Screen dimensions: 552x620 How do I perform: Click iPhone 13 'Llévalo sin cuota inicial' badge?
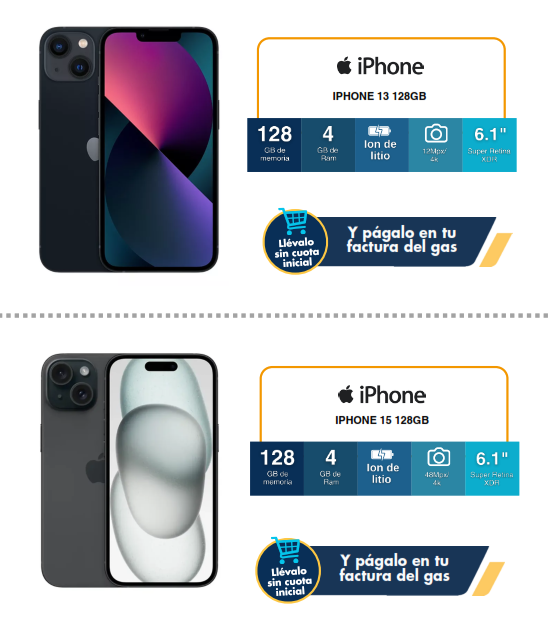296,241
